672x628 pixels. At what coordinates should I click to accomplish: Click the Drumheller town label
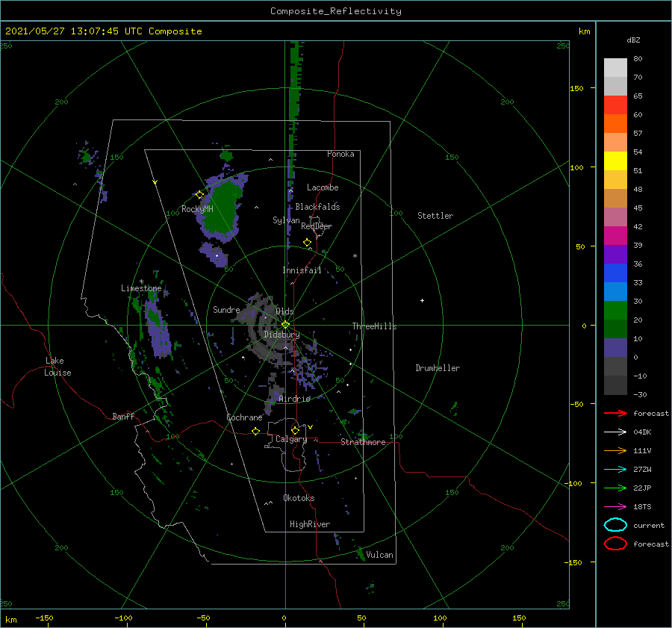pyautogui.click(x=437, y=368)
